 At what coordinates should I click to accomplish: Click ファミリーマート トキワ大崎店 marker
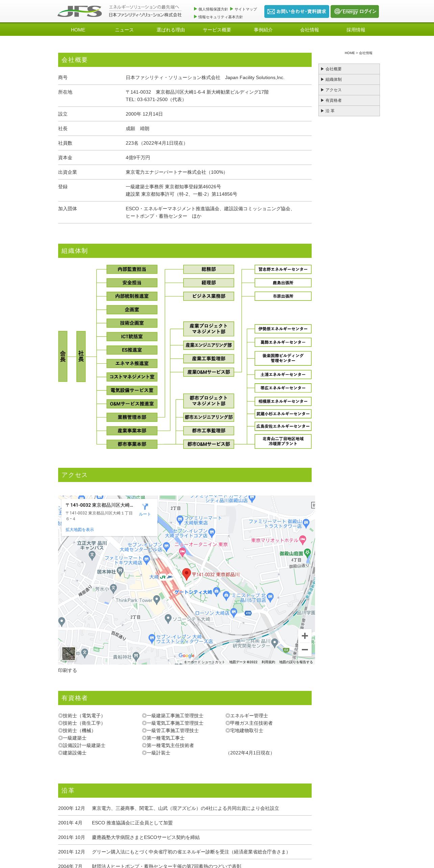click(x=146, y=560)
